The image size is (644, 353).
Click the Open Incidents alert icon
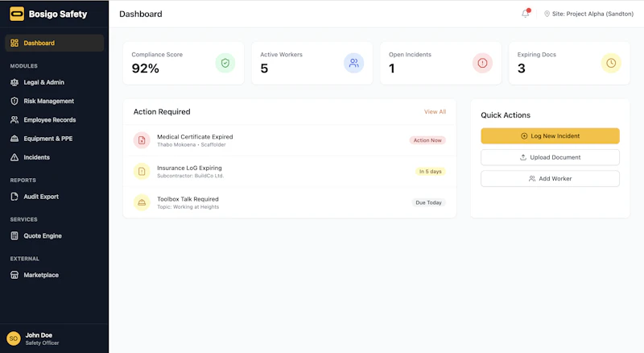482,63
